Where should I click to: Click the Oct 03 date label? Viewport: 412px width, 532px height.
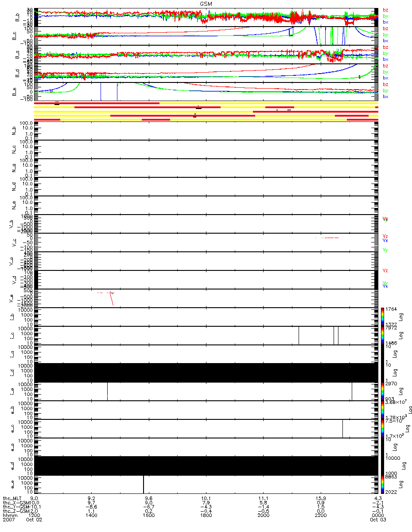pyautogui.click(x=377, y=520)
